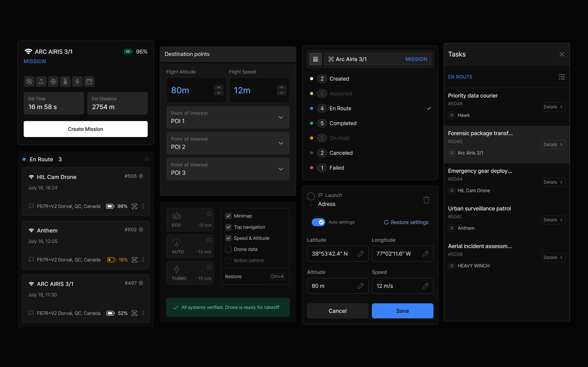Select the GPS locate icon in mission panel
Viewport: 588px width, 367px height.
tap(53, 82)
